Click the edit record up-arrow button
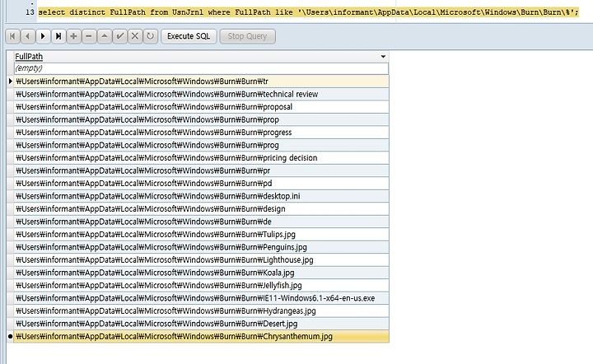Screen dimensions: 593x364 [x=105, y=36]
